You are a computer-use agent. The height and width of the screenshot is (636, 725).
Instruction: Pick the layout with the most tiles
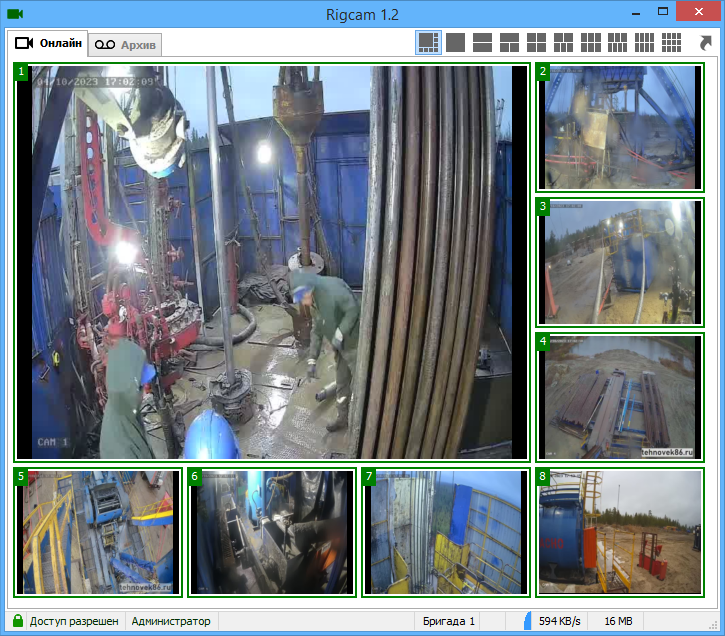pos(671,42)
